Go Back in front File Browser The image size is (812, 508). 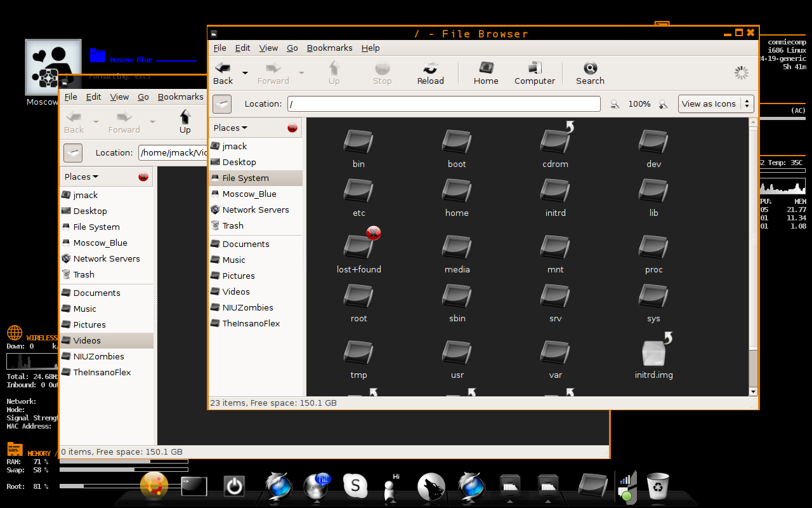pos(223,73)
